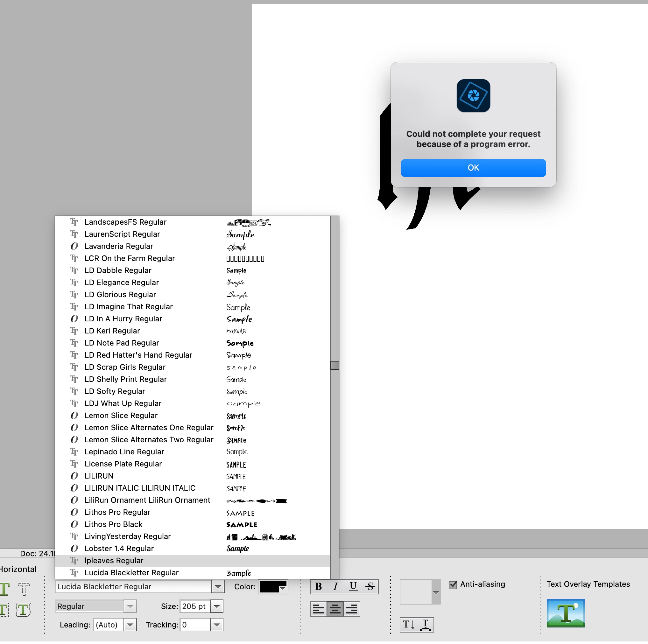The height and width of the screenshot is (644, 648).
Task: Apply underline to text
Action: point(353,586)
